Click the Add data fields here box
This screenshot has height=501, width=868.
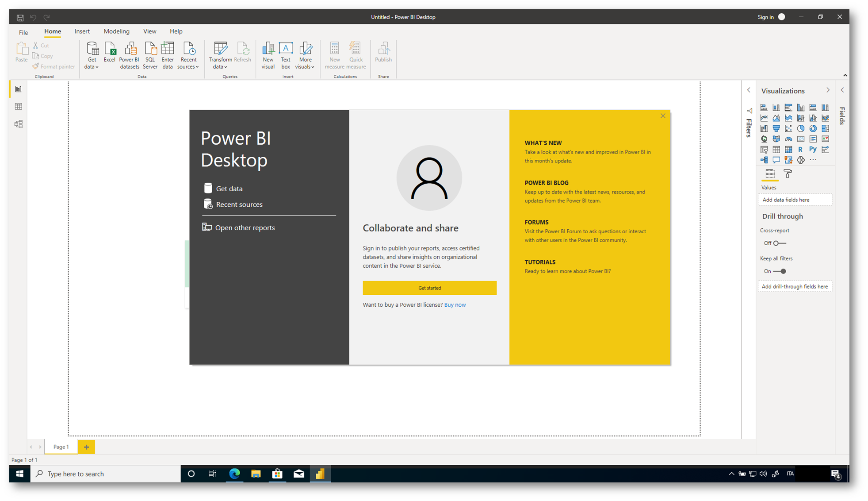[795, 200]
